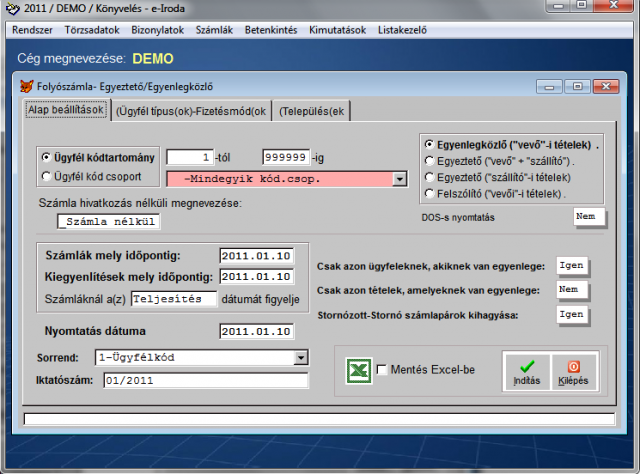Switch to the Település(ek tab

click(312, 111)
